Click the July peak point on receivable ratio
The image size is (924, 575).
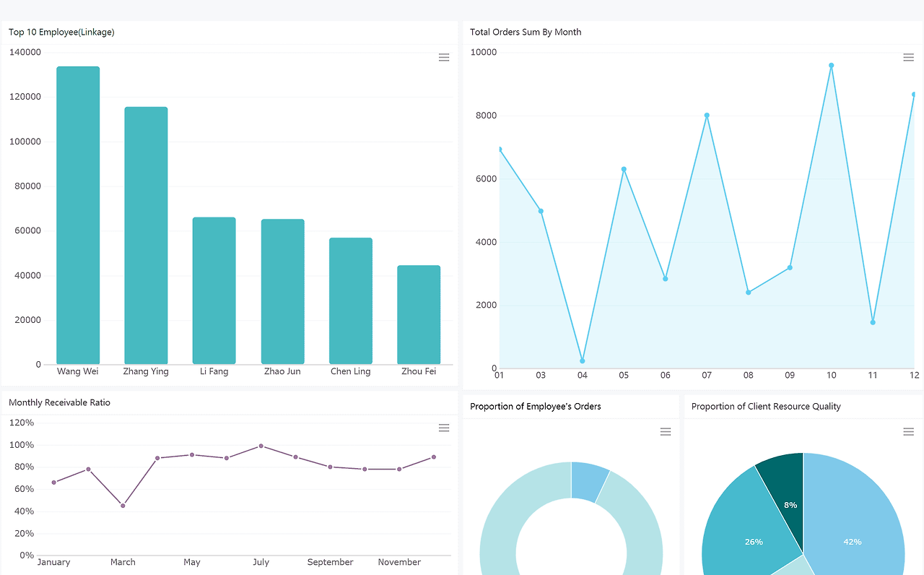pyautogui.click(x=261, y=446)
